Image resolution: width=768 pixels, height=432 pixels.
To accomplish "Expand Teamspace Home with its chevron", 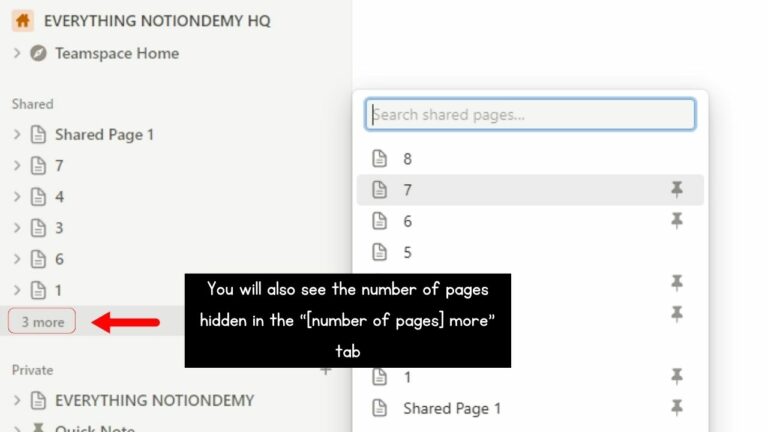I will tap(17, 53).
